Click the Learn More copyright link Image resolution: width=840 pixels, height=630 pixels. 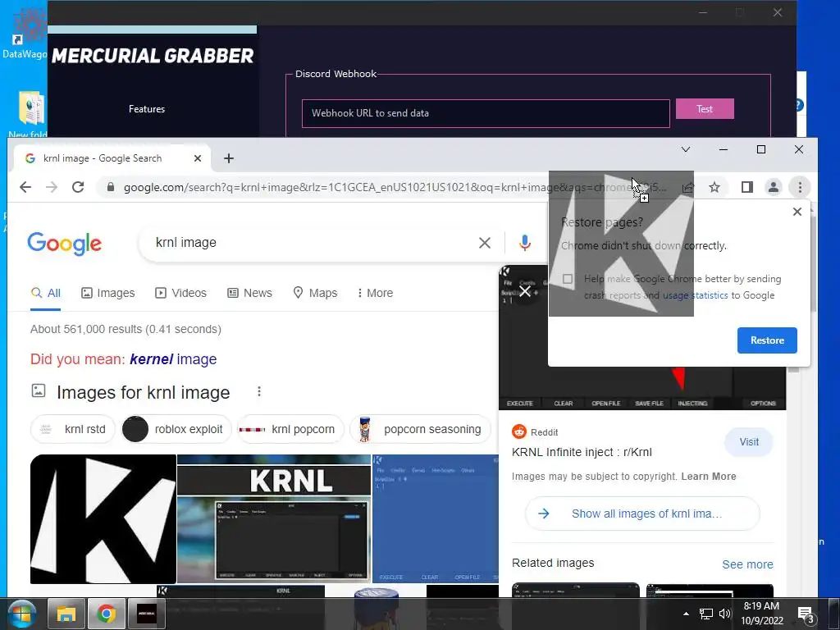[709, 477]
